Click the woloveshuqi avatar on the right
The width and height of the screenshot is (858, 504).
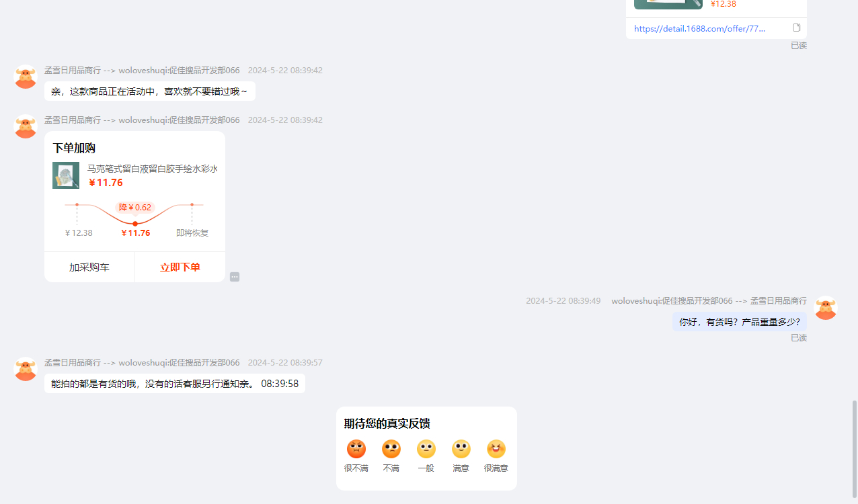(826, 308)
